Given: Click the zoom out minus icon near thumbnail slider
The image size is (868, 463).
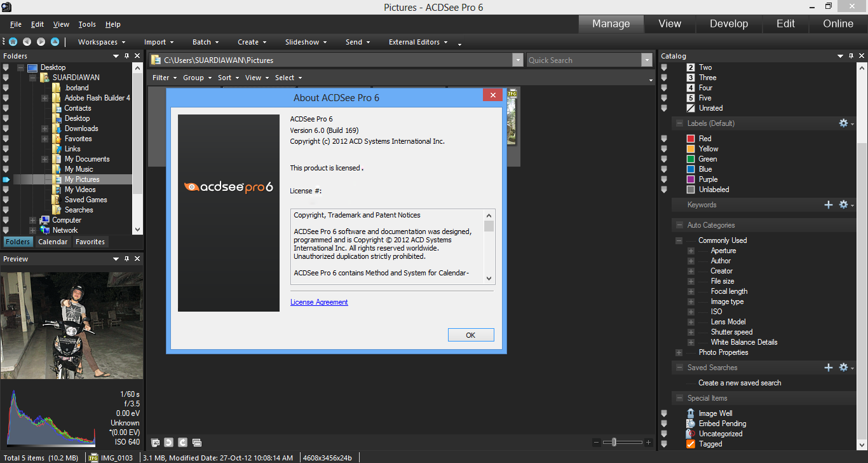Looking at the screenshot, I should tap(596, 442).
